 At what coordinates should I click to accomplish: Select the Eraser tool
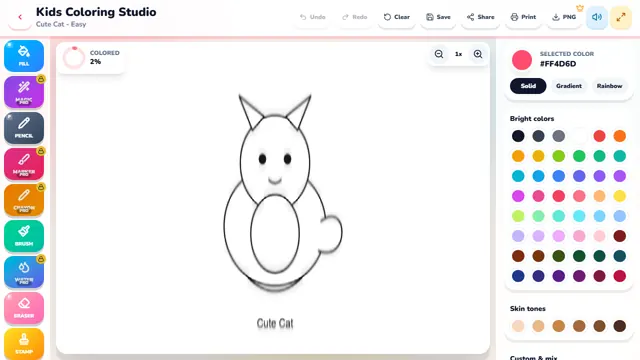[24, 308]
